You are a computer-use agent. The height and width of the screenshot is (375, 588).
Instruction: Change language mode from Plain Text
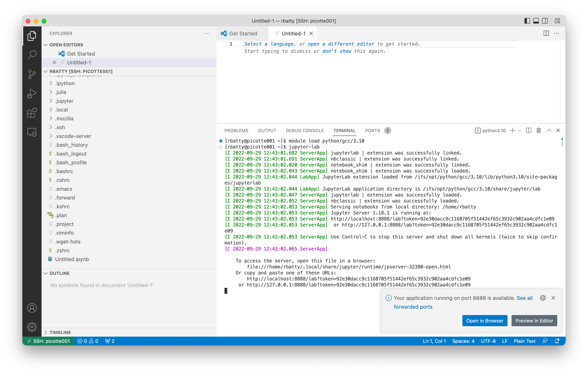[524, 341]
